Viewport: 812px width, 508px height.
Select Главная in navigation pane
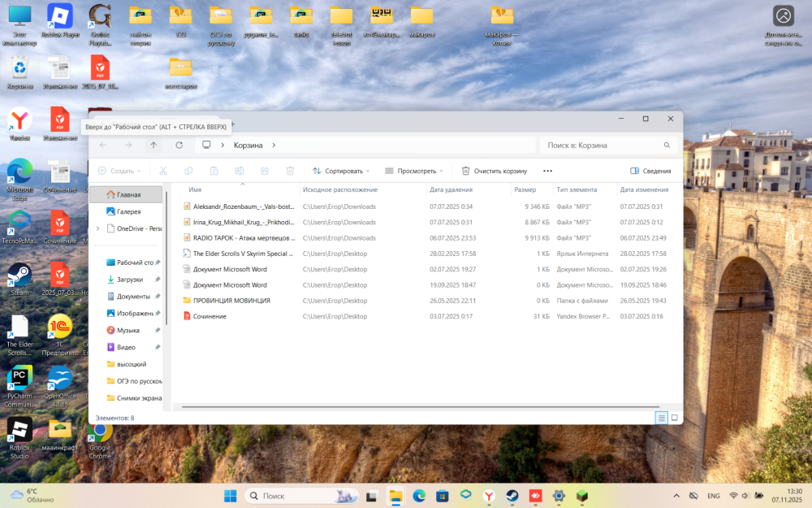[126, 194]
